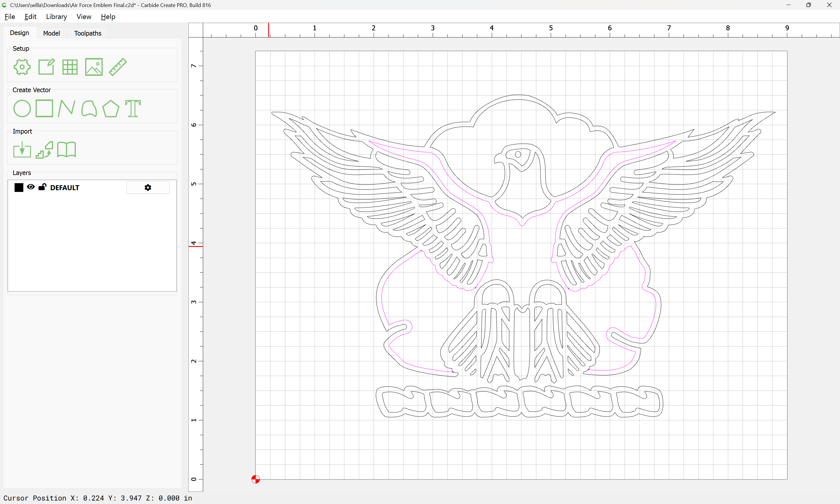
Task: Switch to the Toolpaths tab
Action: [87, 33]
